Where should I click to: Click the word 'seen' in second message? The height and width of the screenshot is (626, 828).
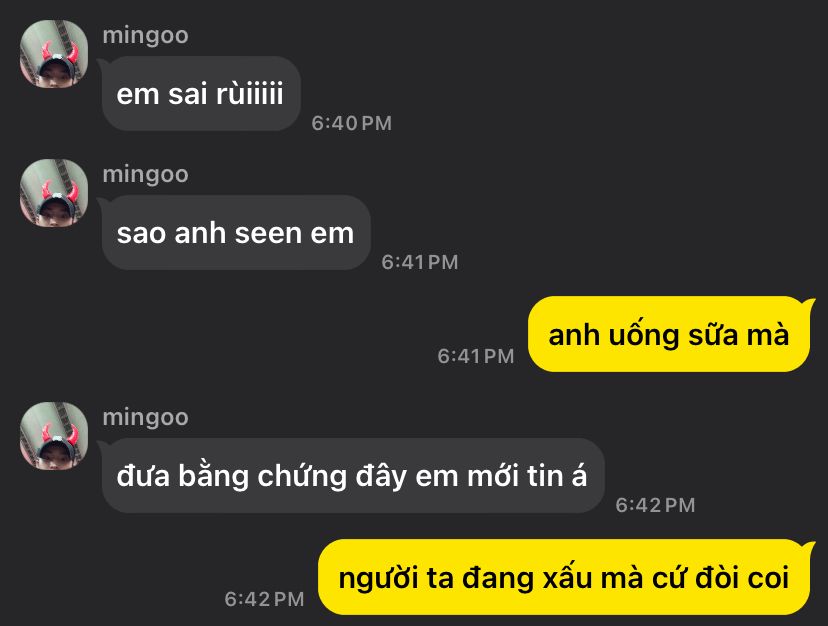[x=268, y=233]
